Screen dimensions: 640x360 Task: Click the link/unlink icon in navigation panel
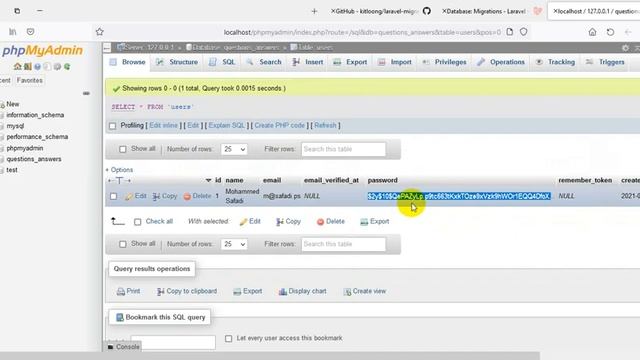click(86, 93)
